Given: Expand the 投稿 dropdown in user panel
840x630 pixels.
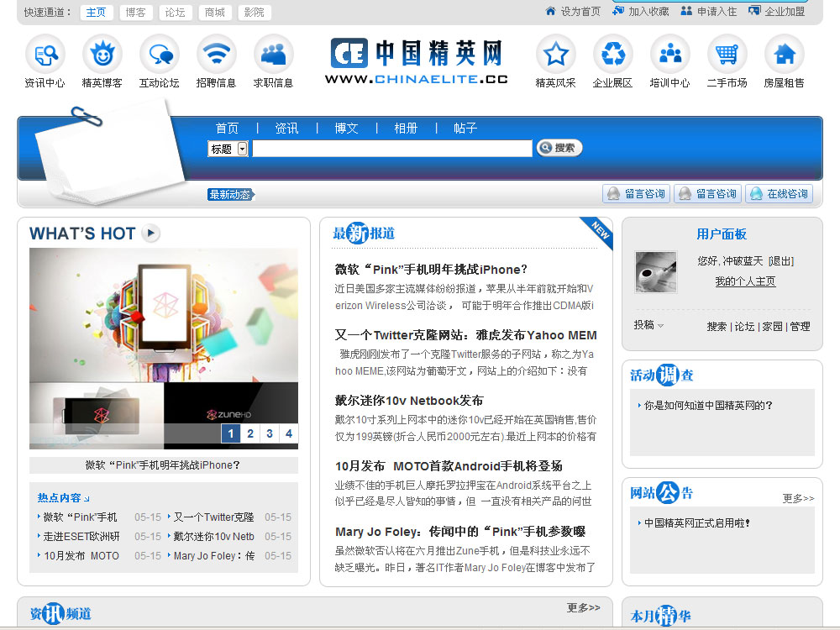Looking at the screenshot, I should [648, 325].
